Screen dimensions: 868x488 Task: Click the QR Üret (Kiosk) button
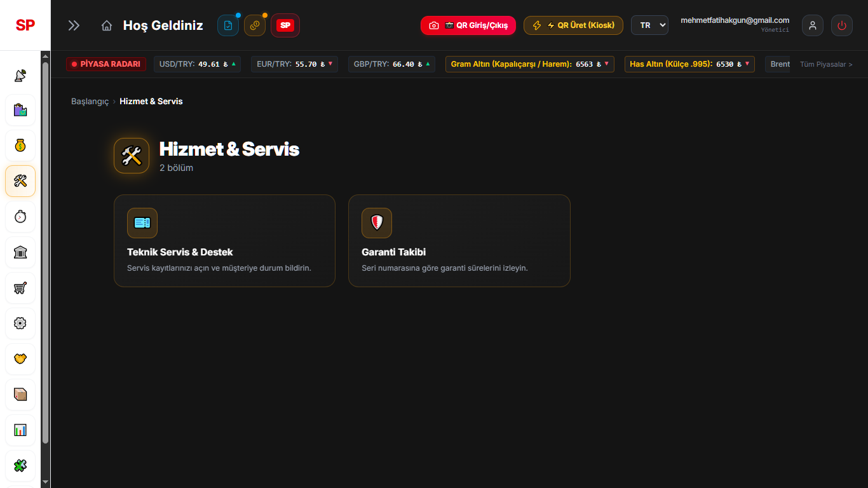click(x=573, y=25)
